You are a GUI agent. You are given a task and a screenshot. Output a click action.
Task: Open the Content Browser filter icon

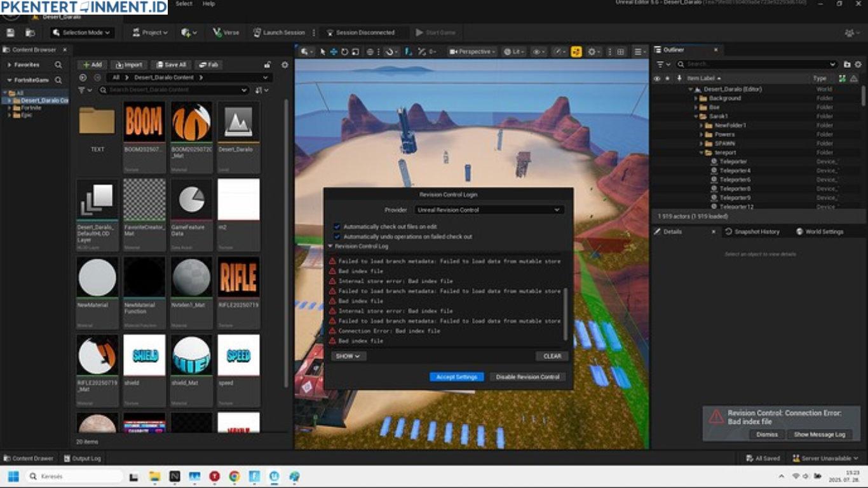(x=81, y=90)
